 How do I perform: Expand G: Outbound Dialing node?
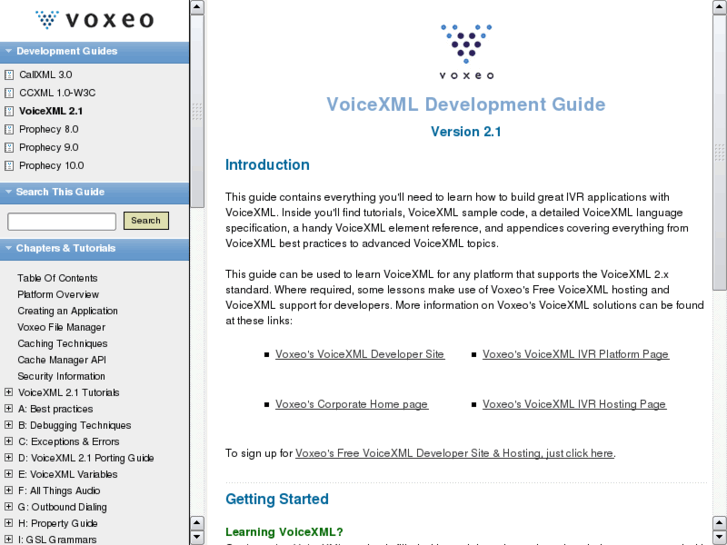8,507
